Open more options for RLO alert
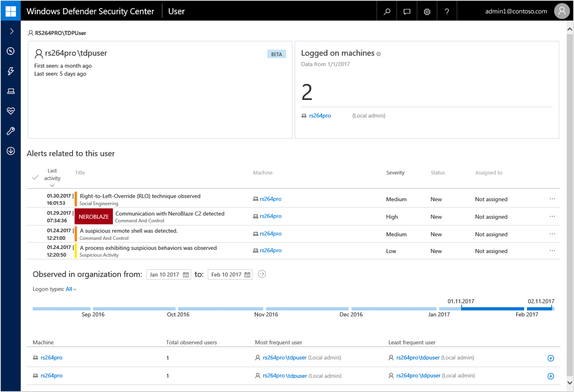The image size is (574, 392). click(x=552, y=199)
